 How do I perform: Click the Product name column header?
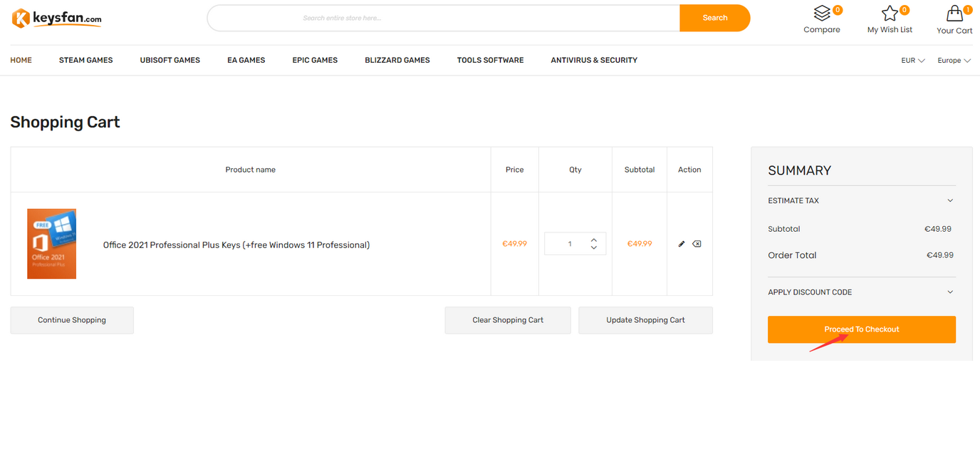click(x=251, y=170)
